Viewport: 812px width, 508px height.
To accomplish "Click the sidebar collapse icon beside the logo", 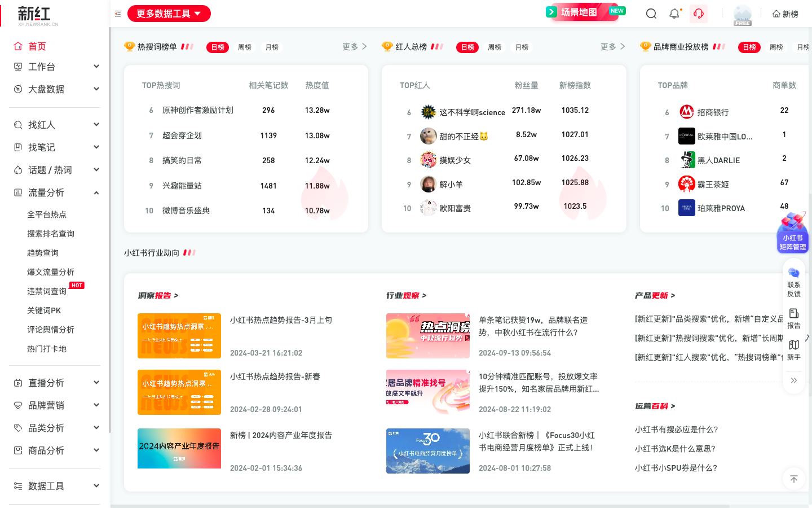I will pos(118,14).
